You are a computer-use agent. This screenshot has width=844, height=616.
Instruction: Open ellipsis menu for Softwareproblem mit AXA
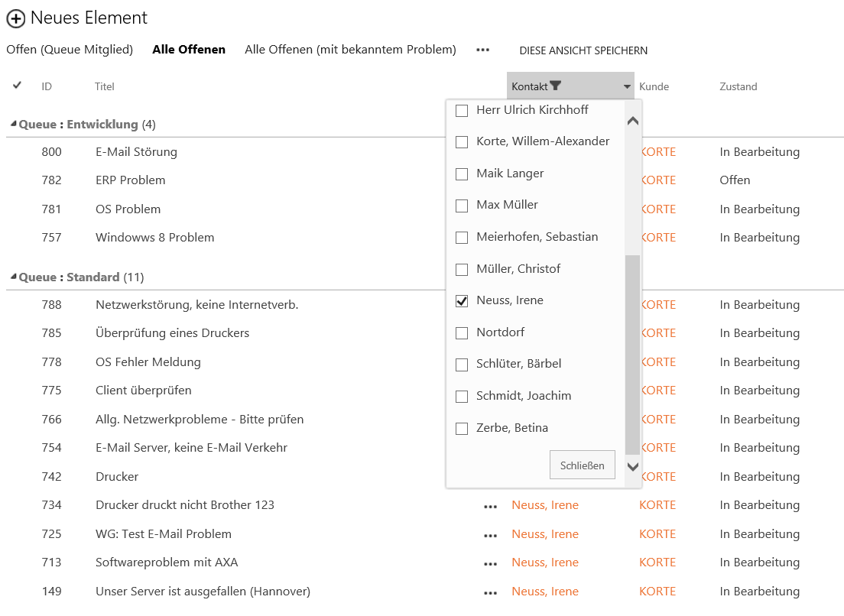tap(490, 564)
